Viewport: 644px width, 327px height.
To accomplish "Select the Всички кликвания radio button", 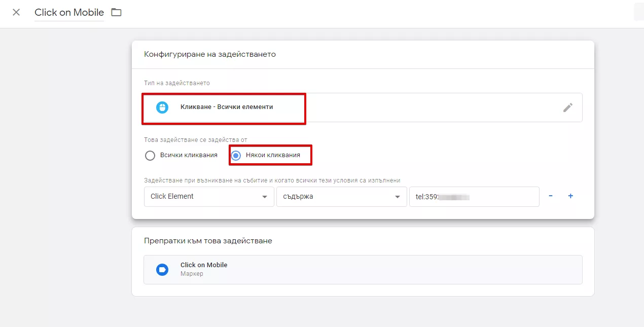I will [150, 156].
